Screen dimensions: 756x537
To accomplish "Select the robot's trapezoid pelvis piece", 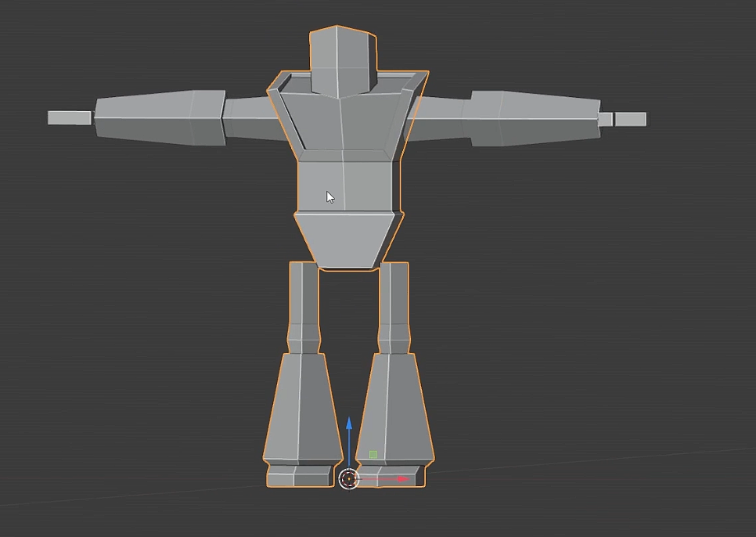I will [347, 240].
